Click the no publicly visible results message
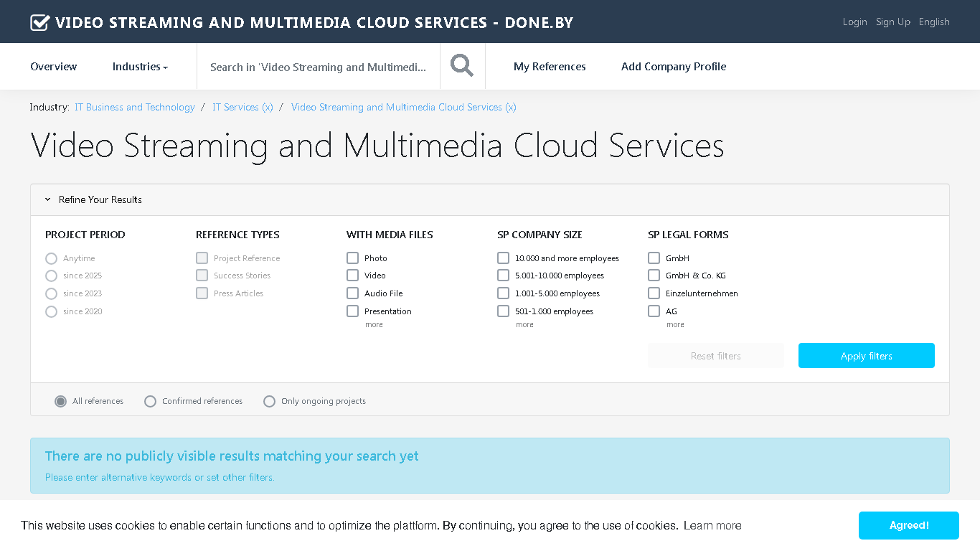980x551 pixels. point(232,456)
